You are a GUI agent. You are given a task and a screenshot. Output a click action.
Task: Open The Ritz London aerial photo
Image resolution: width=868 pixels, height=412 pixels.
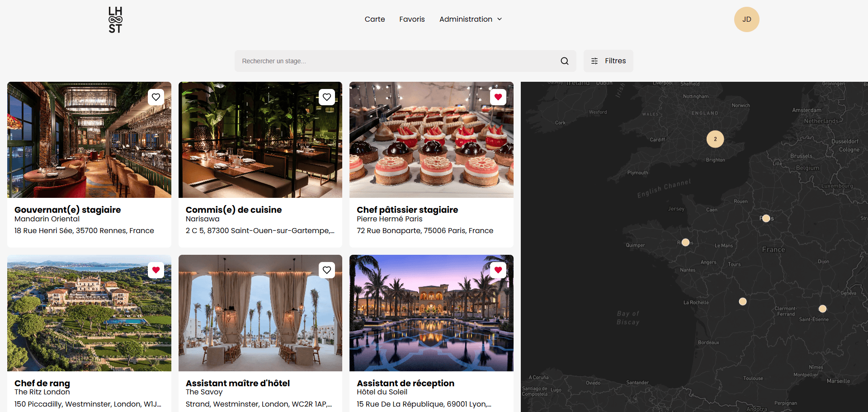click(89, 313)
